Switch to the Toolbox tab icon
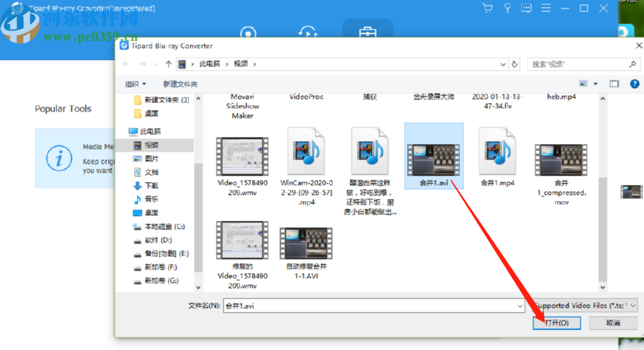This screenshot has width=644, height=350. [x=367, y=32]
